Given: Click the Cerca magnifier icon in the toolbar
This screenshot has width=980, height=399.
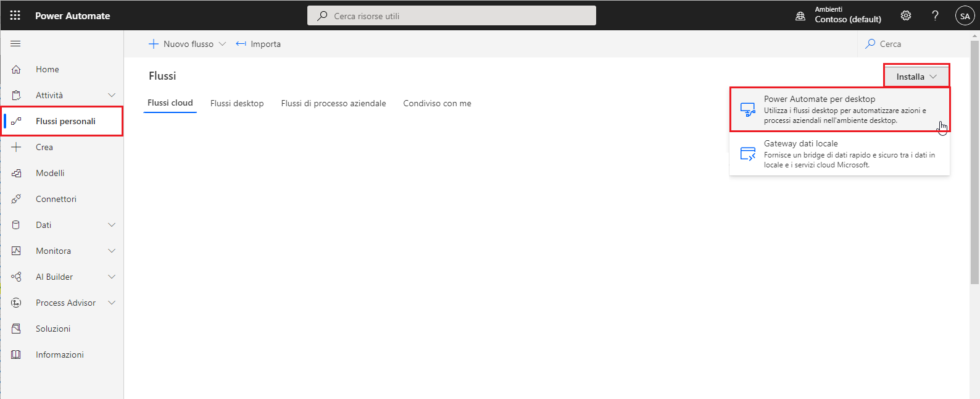Looking at the screenshot, I should tap(870, 44).
